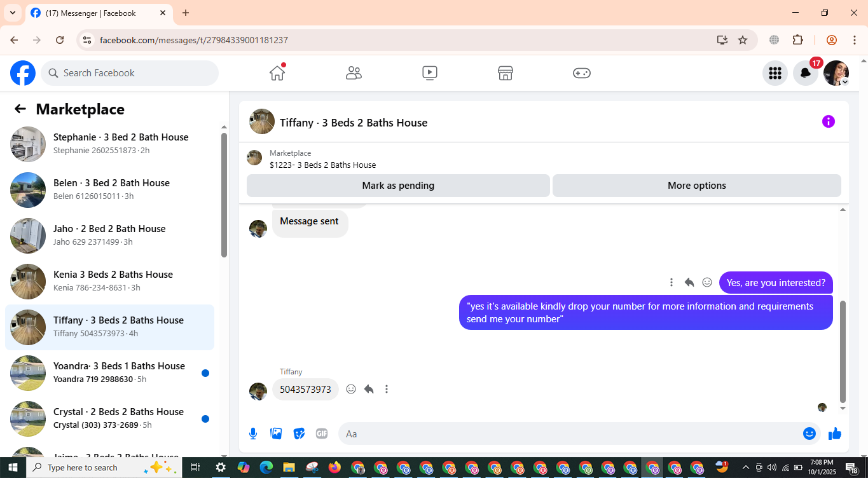Click the Tiffany chat header title

coord(354,123)
